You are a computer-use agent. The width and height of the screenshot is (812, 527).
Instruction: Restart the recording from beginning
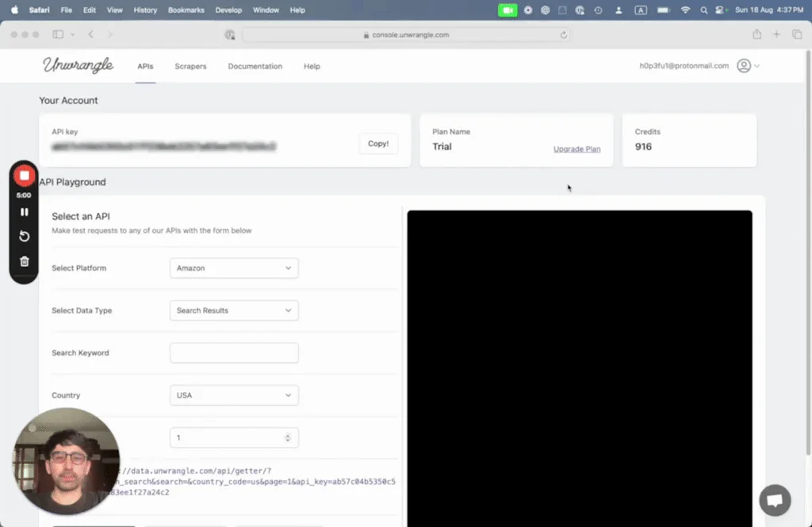[24, 236]
